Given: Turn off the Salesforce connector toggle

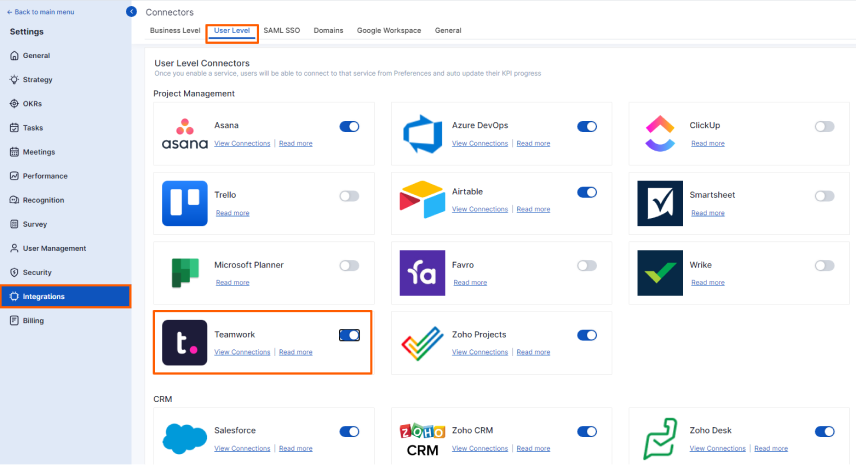Looking at the screenshot, I should tap(349, 431).
